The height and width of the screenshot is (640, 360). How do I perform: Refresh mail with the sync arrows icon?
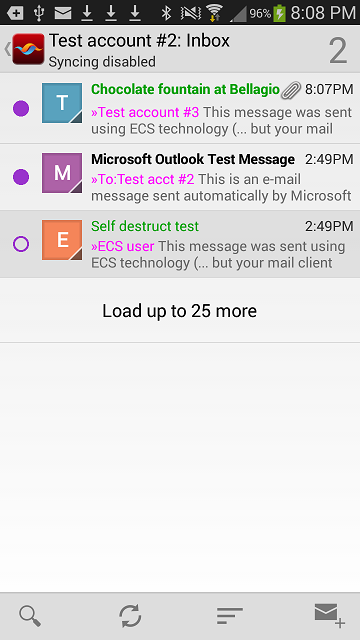point(130,616)
